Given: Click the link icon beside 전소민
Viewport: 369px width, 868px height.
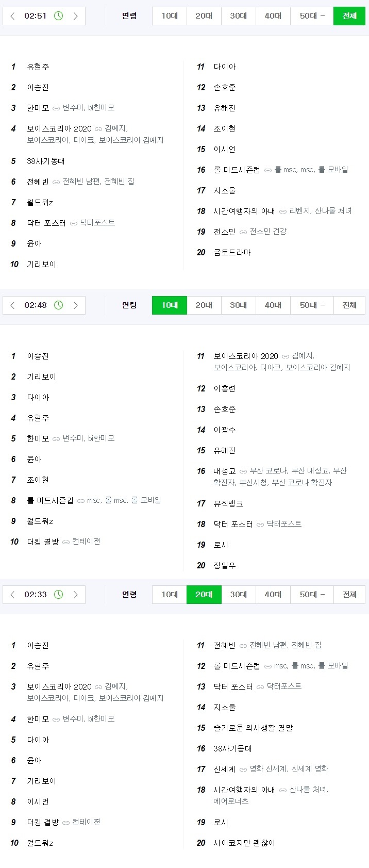Looking at the screenshot, I should click(243, 232).
